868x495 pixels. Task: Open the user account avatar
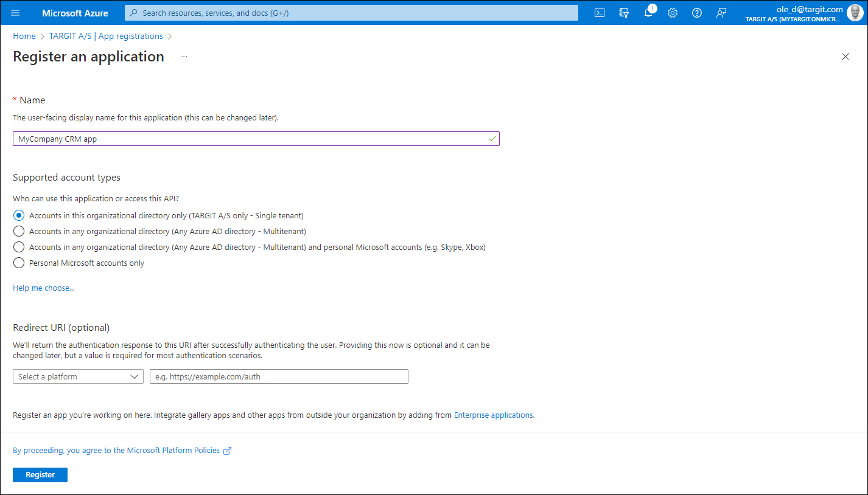click(855, 13)
